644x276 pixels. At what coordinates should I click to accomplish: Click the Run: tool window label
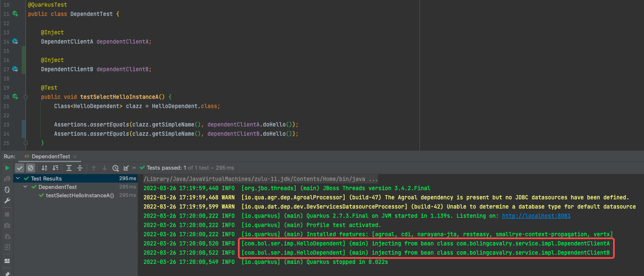tap(9, 156)
